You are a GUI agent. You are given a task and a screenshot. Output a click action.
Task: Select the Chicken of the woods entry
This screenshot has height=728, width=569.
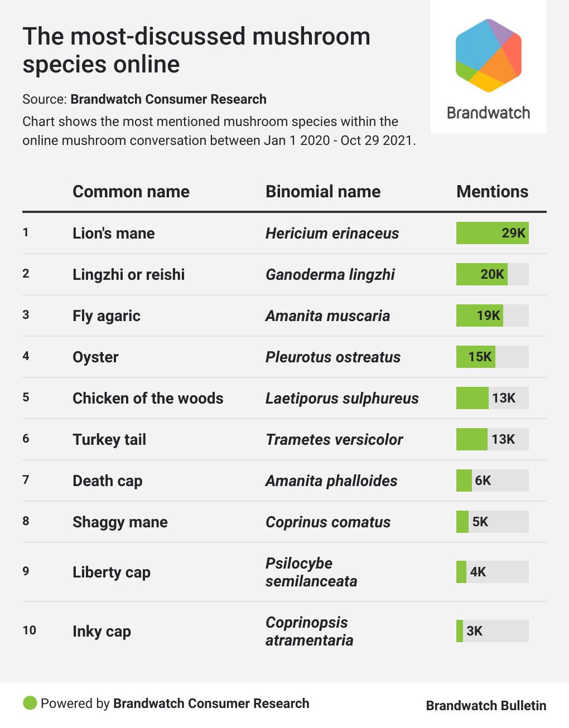[x=148, y=398]
